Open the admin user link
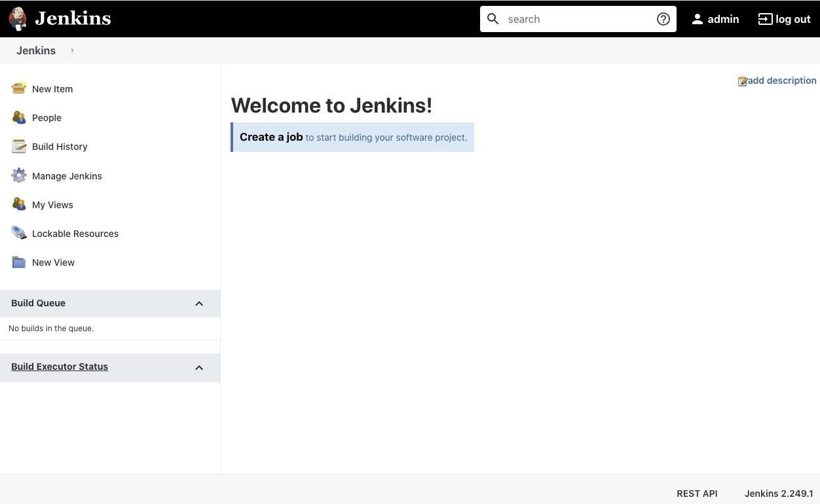 point(723,19)
